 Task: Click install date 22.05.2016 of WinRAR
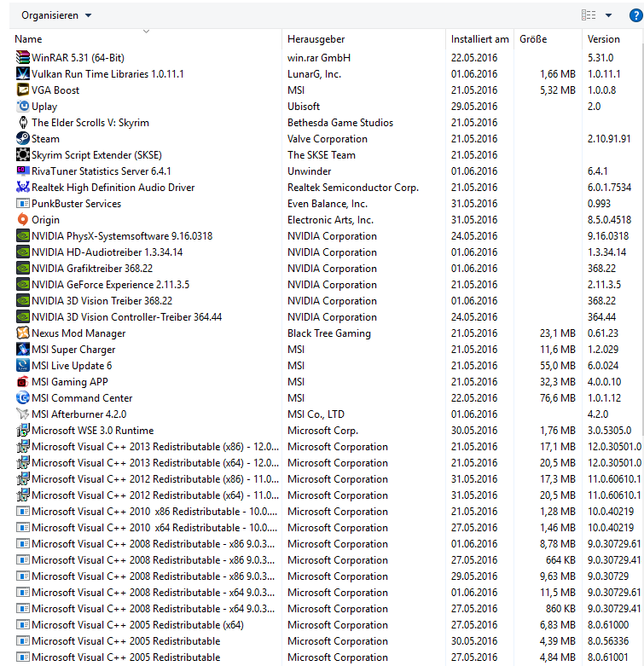tap(474, 57)
